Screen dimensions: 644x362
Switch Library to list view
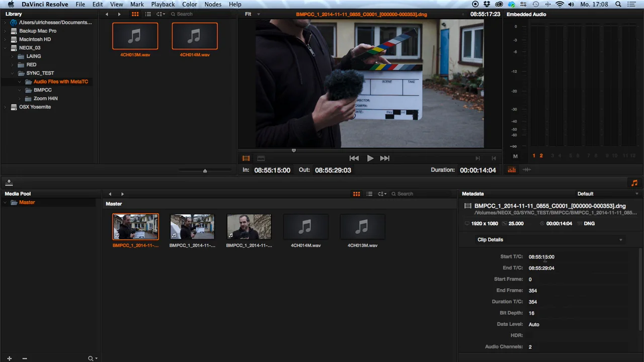pyautogui.click(x=148, y=14)
